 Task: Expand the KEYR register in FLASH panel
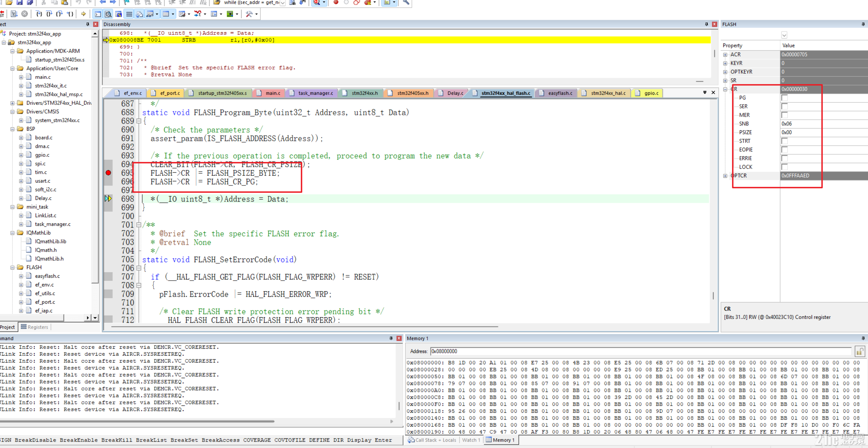[x=725, y=63]
